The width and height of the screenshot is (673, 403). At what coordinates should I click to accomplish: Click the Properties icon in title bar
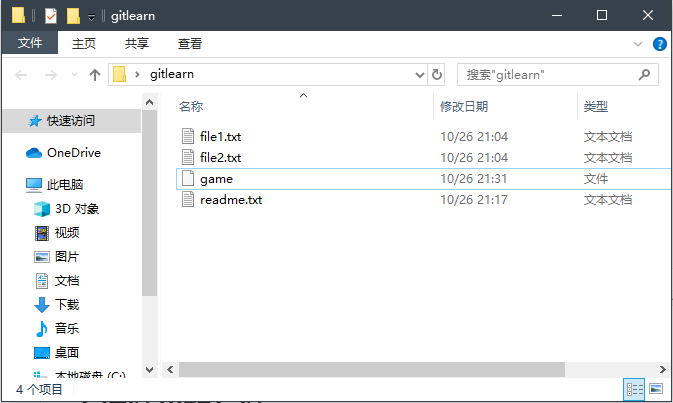pos(51,16)
